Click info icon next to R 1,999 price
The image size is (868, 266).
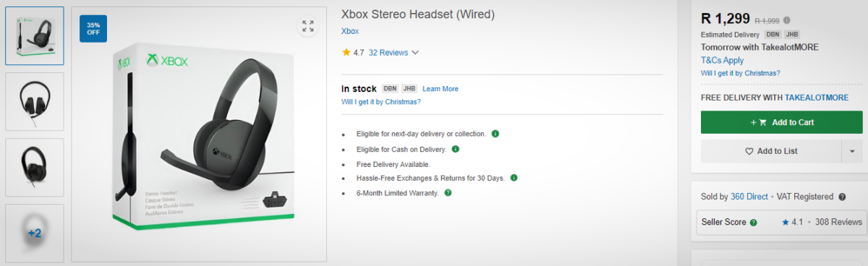pyautogui.click(x=787, y=20)
